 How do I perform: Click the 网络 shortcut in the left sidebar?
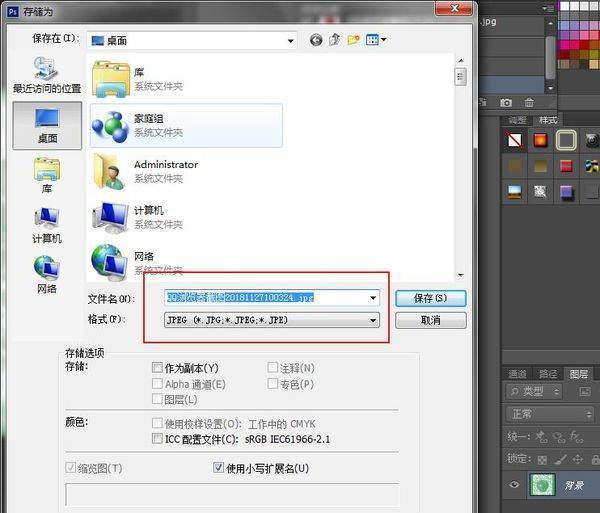point(46,275)
